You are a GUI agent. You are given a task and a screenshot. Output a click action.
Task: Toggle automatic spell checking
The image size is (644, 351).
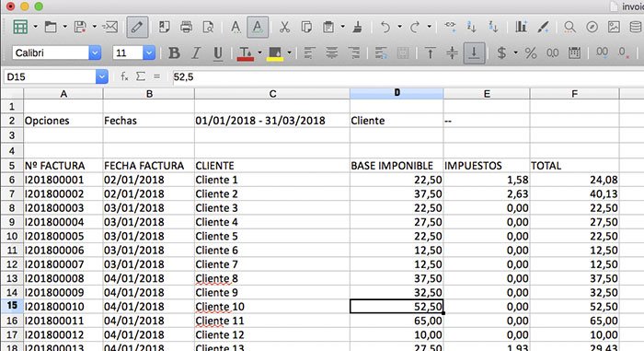pos(258,27)
